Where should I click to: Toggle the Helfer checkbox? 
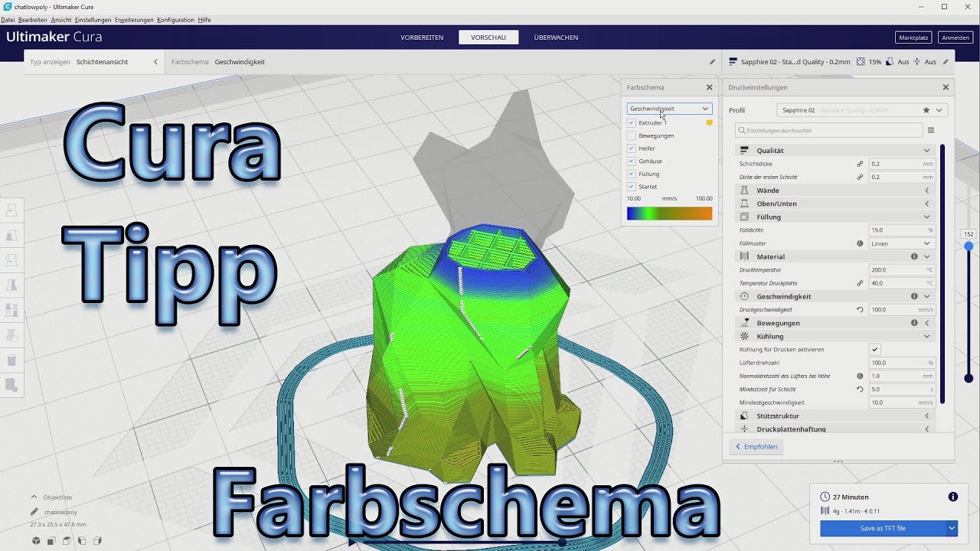tap(632, 148)
